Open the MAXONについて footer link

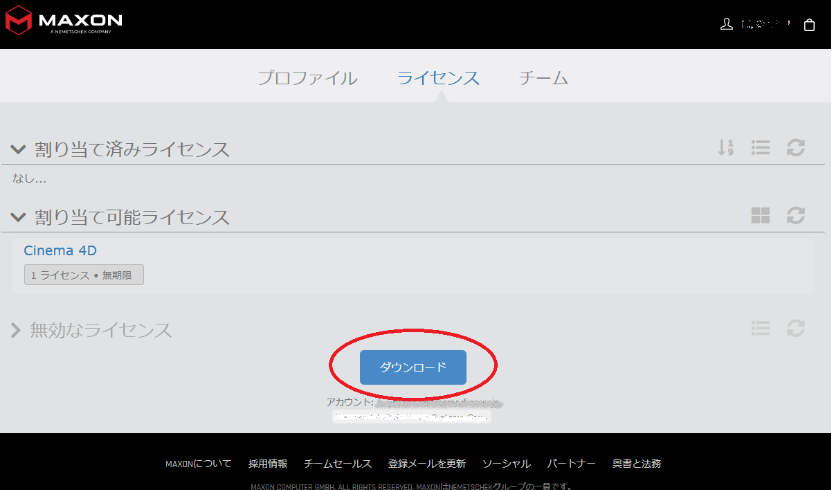coord(198,464)
